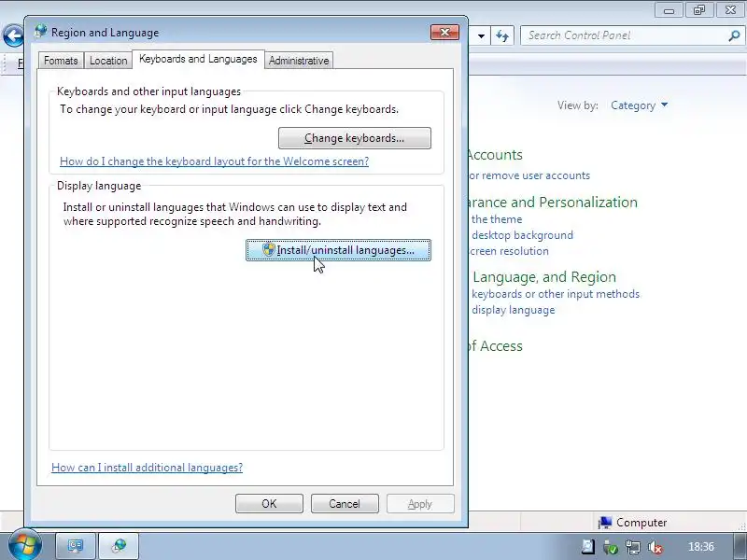This screenshot has height=560, width=747.
Task: Open the Windows Start menu
Action: tap(25, 544)
